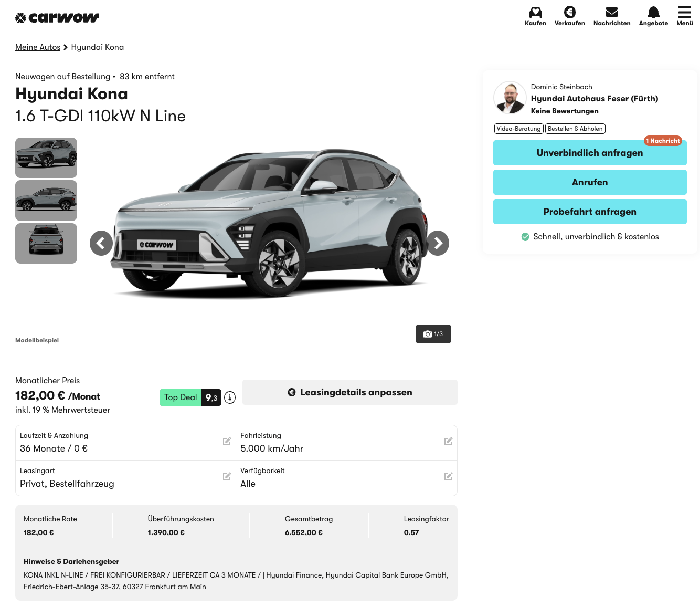Open Nachrichten envelope icon
700x607 pixels.
pyautogui.click(x=612, y=12)
